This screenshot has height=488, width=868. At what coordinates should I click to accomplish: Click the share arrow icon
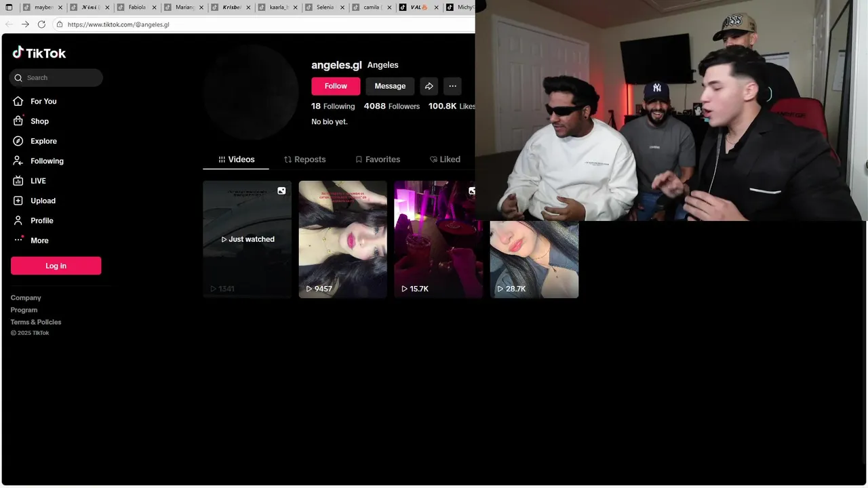pyautogui.click(x=429, y=86)
